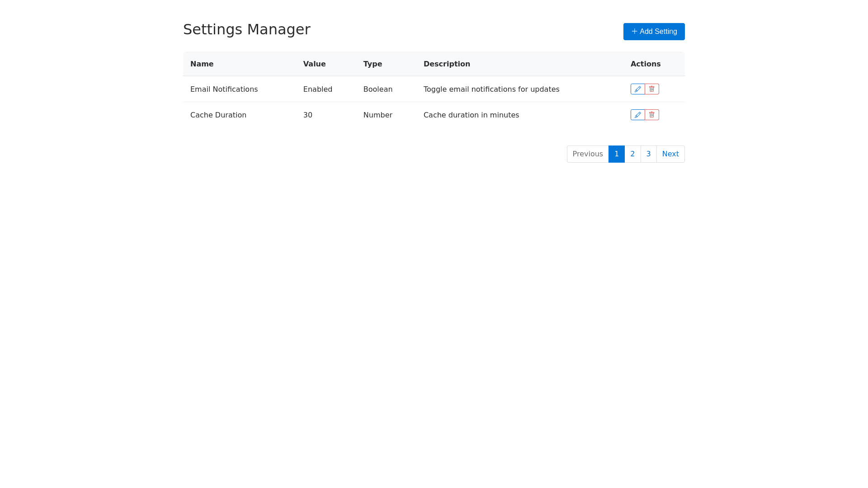Click trash icon for Cache Duration

652,115
